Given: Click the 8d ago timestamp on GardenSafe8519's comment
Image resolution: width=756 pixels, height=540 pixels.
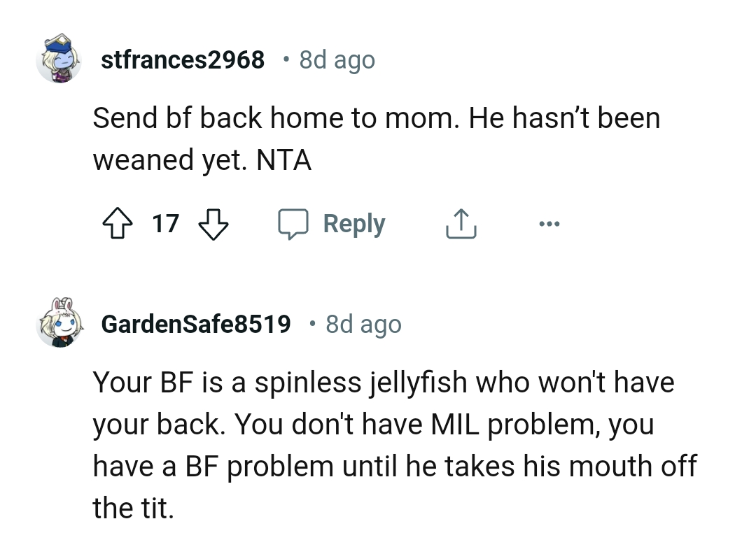Looking at the screenshot, I should pos(363,323).
